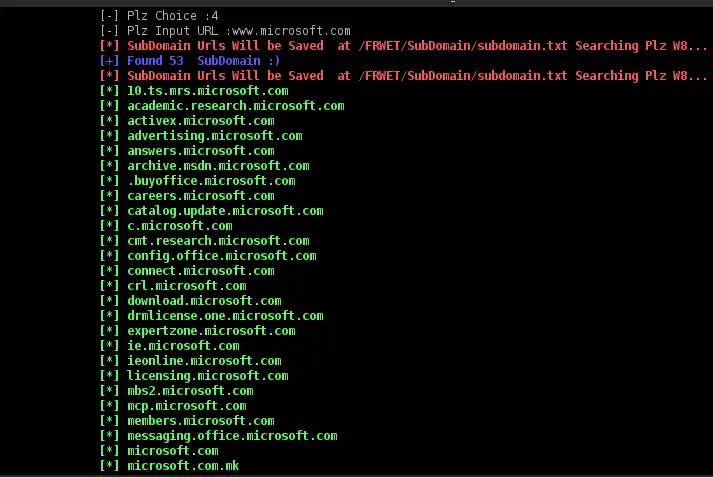This screenshot has height=478, width=713.
Task: Select catalog.update.microsoft.com in the list
Action: (225, 211)
